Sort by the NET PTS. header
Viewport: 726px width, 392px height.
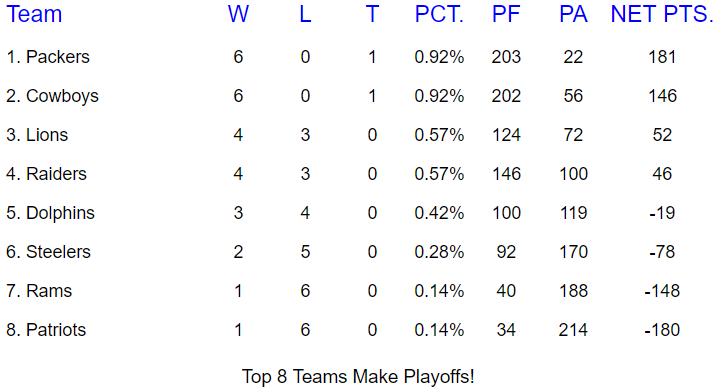tap(662, 14)
